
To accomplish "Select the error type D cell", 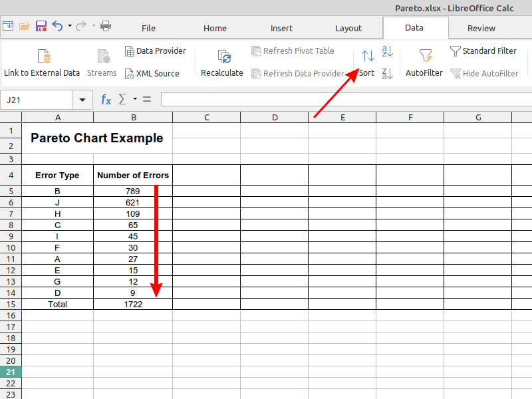I will (x=58, y=293).
